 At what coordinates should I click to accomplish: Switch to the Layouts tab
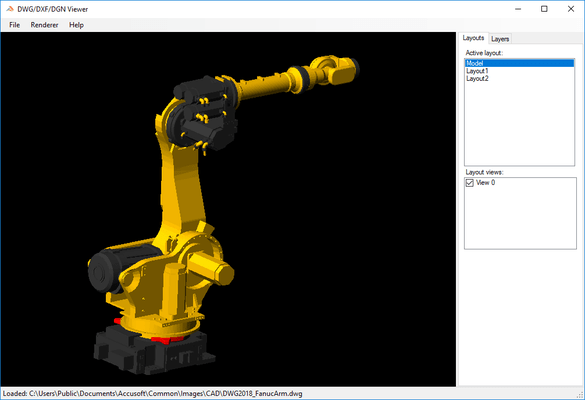click(x=473, y=38)
